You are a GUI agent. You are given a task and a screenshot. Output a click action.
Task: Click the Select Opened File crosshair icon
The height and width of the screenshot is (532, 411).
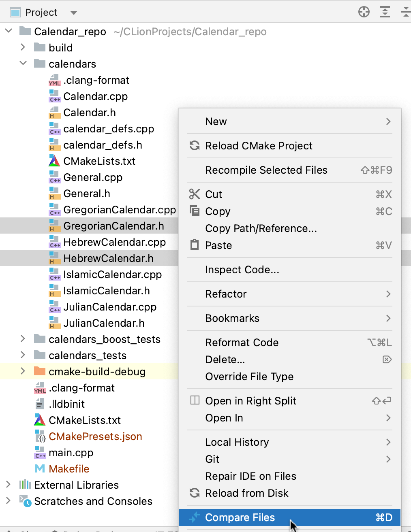[364, 12]
